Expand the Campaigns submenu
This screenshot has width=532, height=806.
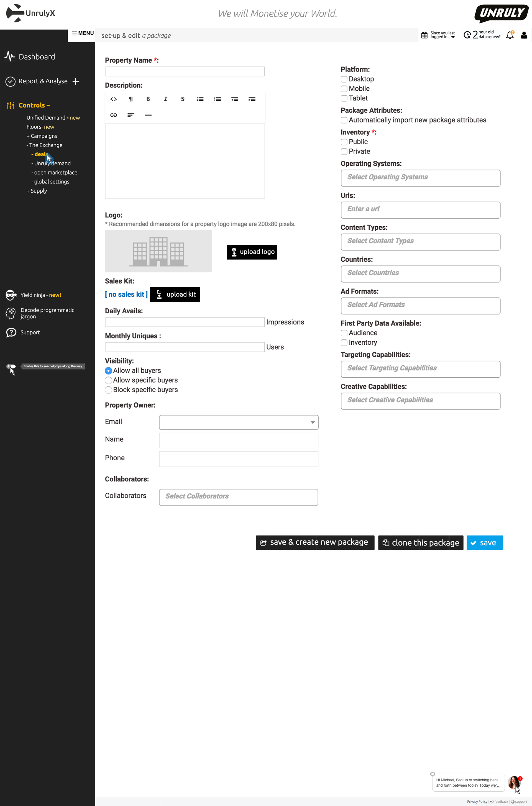42,136
